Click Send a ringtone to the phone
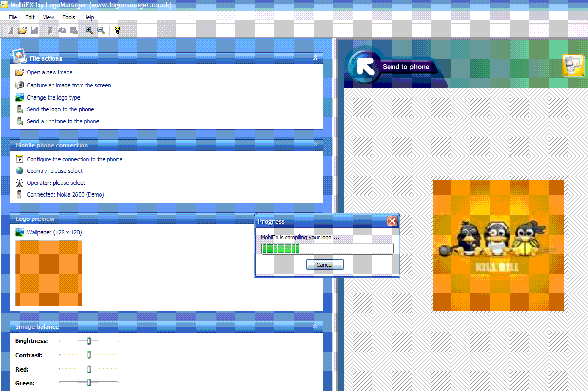Viewport: 588px width, 391px height. (x=63, y=121)
